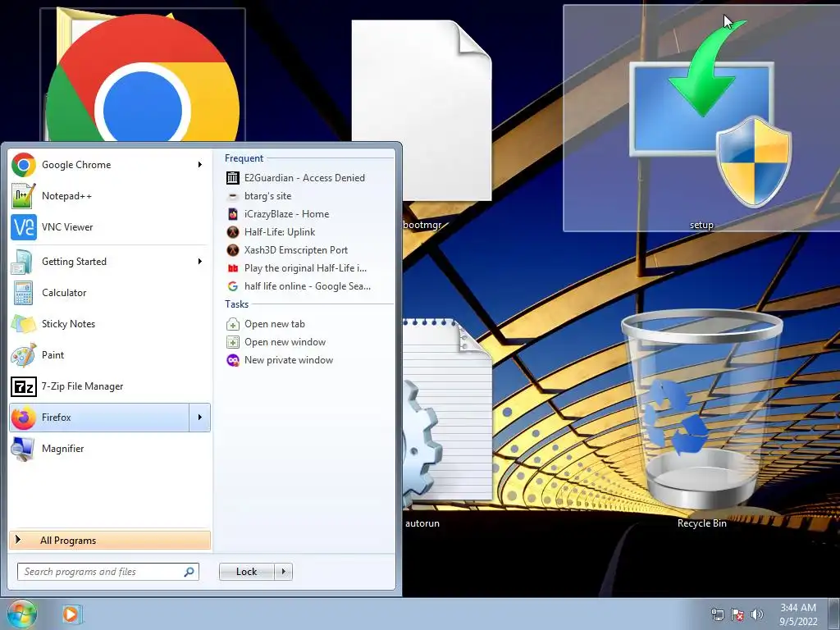Expand Getting Started jump list arrow
840x630 pixels.
click(x=200, y=262)
